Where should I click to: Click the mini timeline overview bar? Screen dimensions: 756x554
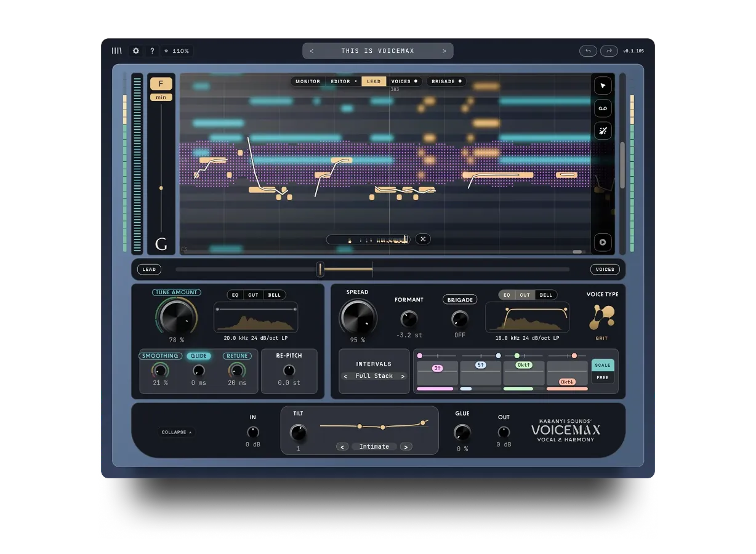pos(368,239)
